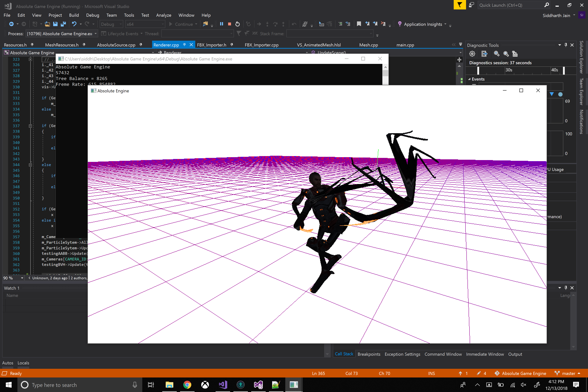Open the notifications flag icon in the title bar
The image size is (588, 392).
click(x=460, y=5)
